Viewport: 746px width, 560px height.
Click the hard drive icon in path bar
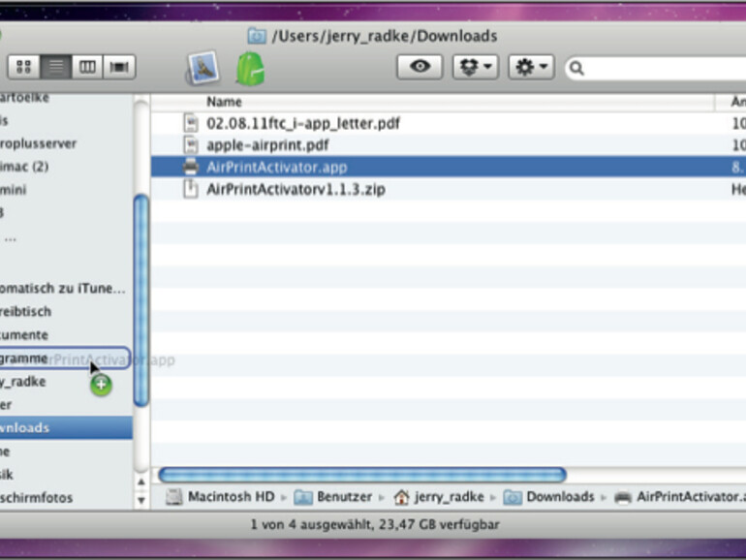174,497
